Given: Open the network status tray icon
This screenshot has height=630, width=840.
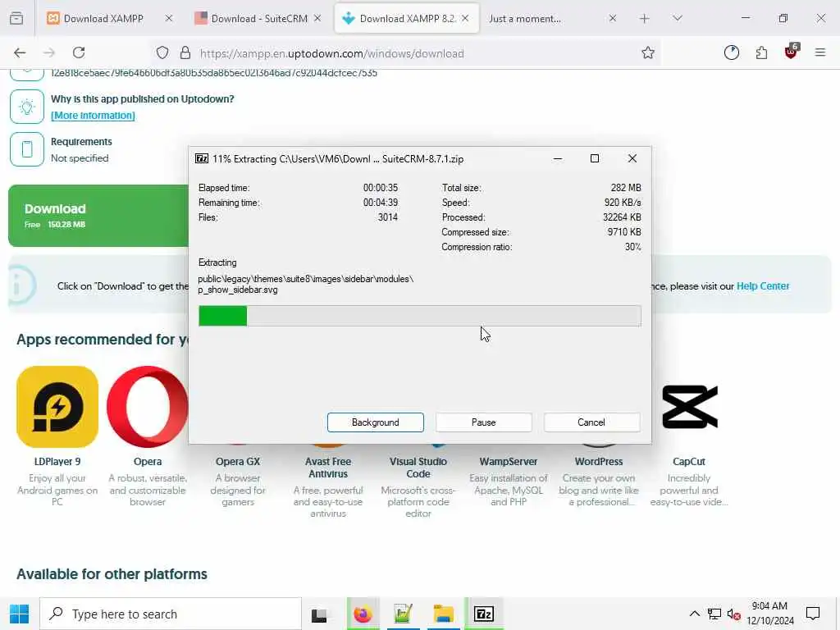Looking at the screenshot, I should click(714, 614).
